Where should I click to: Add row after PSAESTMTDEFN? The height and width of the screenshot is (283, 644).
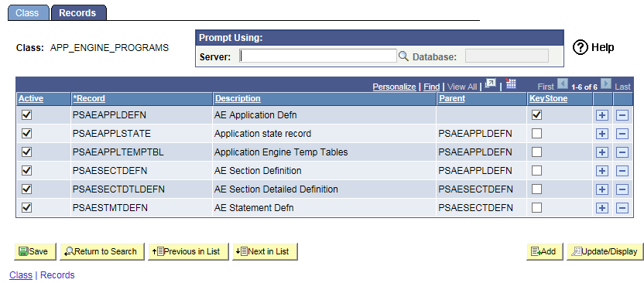[602, 208]
